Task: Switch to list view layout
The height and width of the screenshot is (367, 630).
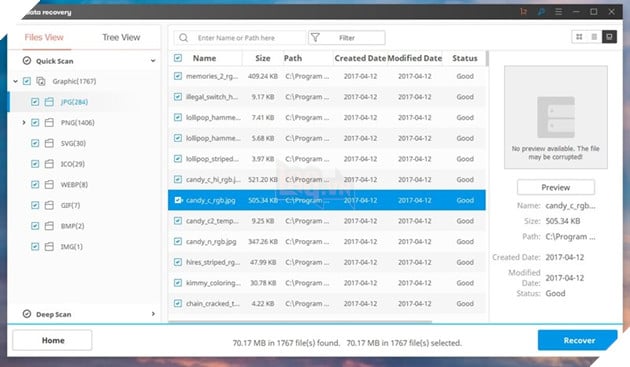Action: [x=594, y=37]
